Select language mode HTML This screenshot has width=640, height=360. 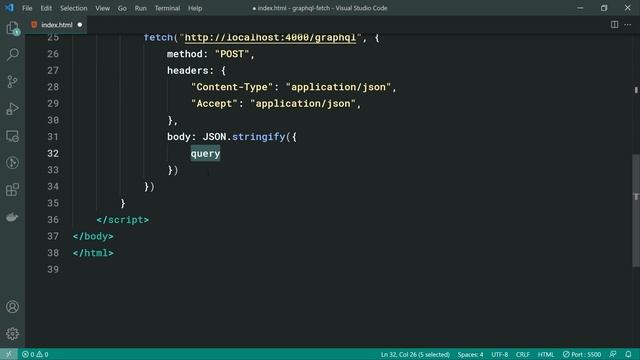click(546, 354)
